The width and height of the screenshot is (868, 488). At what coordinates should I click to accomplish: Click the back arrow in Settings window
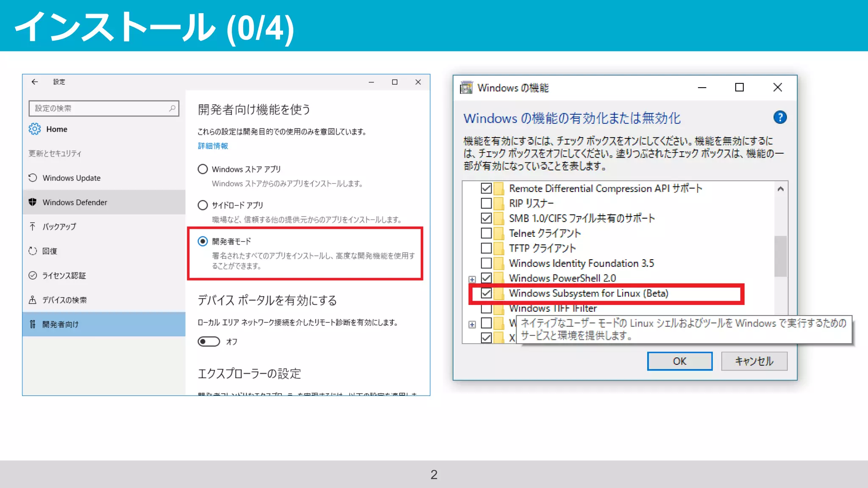[35, 82]
